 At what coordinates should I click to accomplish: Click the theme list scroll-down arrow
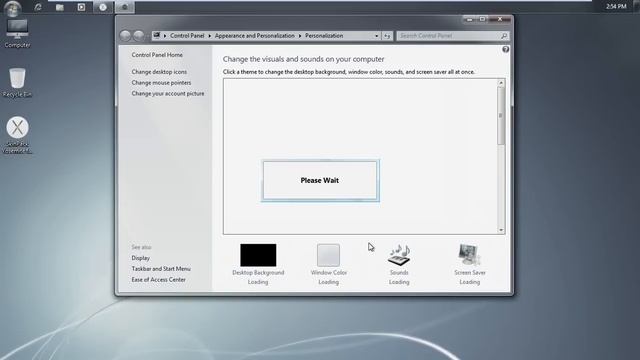[501, 230]
